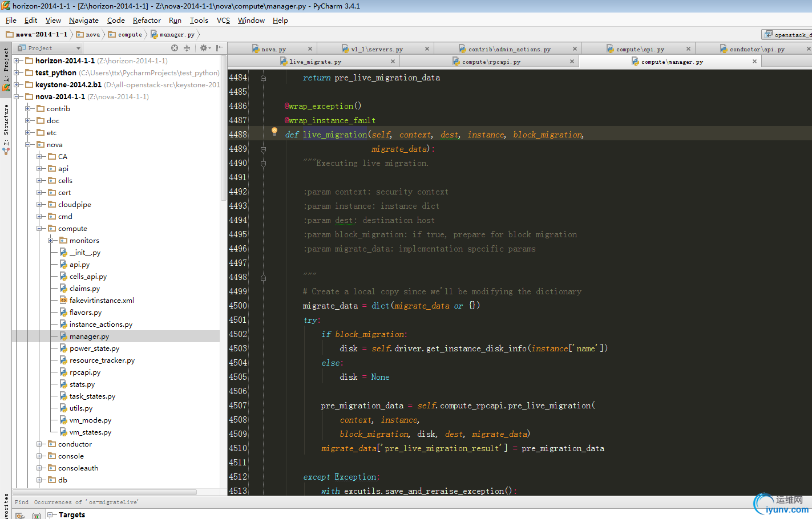Open the Help menu
The width and height of the screenshot is (812, 519).
[280, 20]
